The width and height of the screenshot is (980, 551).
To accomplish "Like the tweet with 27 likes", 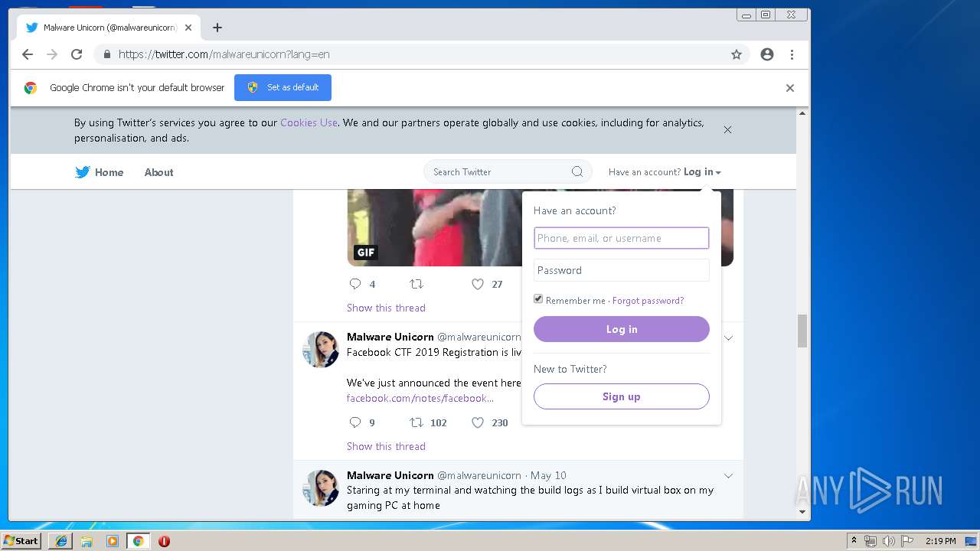I will (x=478, y=284).
